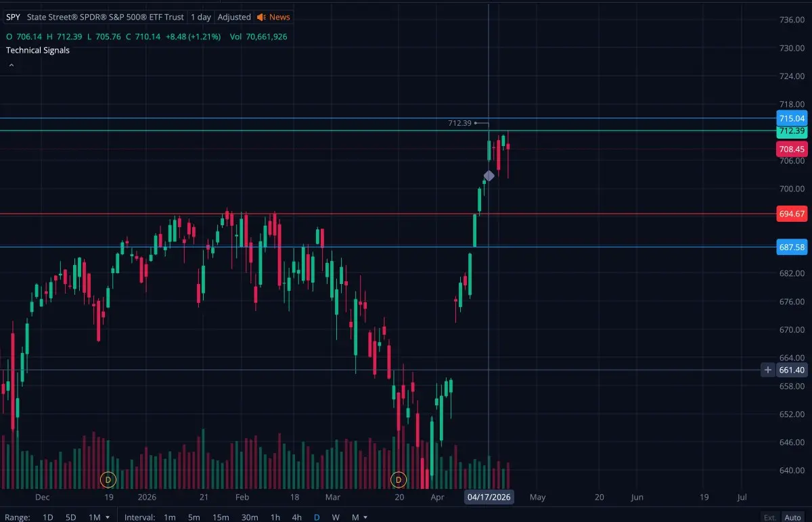The image size is (812, 522).
Task: Select the 708.45 red last price label
Action: [792, 149]
